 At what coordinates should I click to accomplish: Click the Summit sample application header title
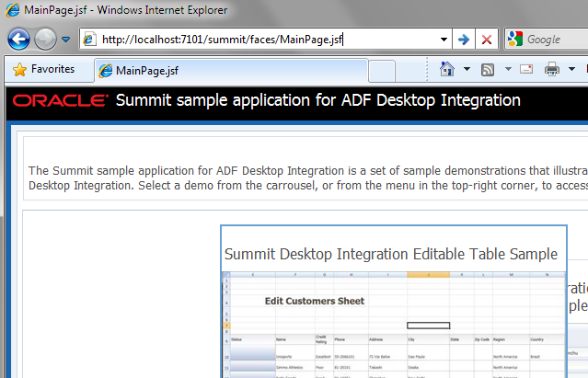pos(318,100)
